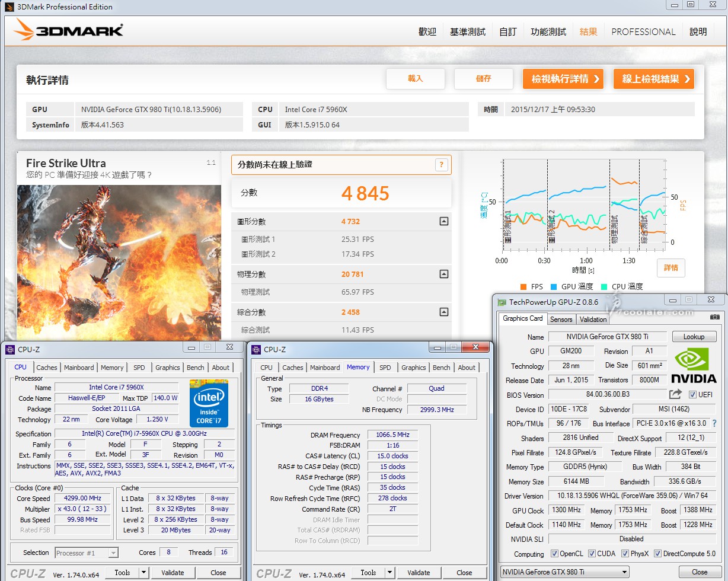Click the BIOS export share icon
This screenshot has height=581, width=728.
675,394
